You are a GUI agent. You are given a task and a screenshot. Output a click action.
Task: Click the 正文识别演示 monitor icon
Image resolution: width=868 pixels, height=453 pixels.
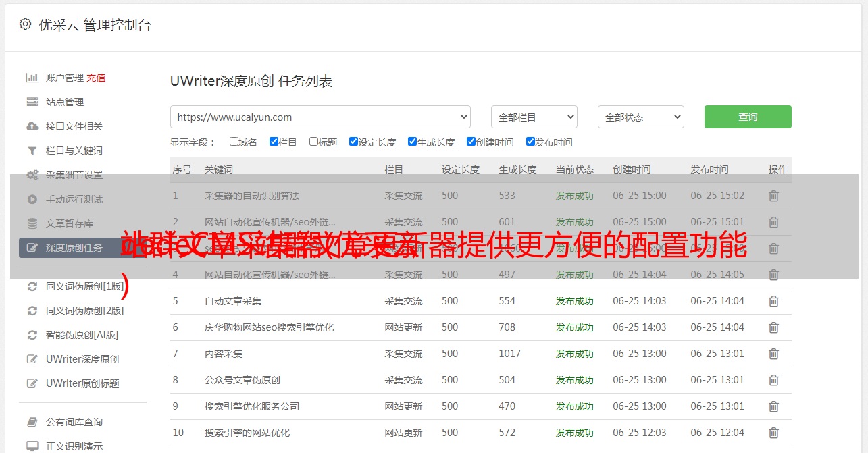tap(32, 446)
